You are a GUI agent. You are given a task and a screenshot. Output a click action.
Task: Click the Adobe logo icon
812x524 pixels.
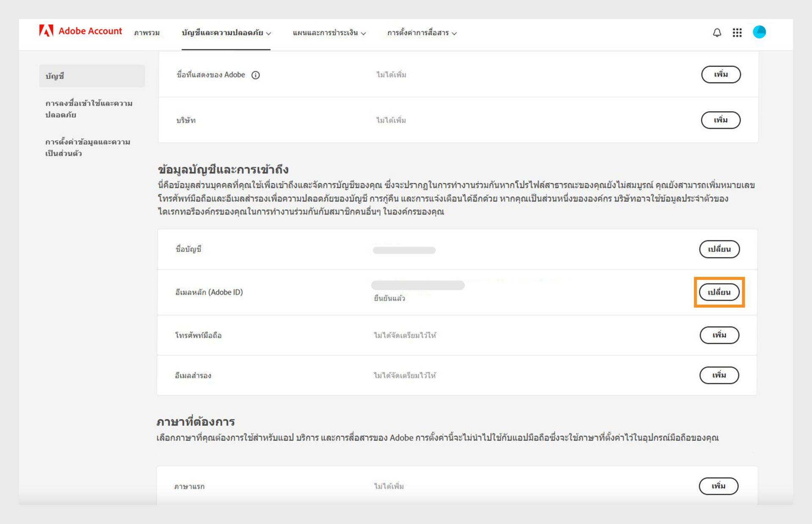coord(46,31)
